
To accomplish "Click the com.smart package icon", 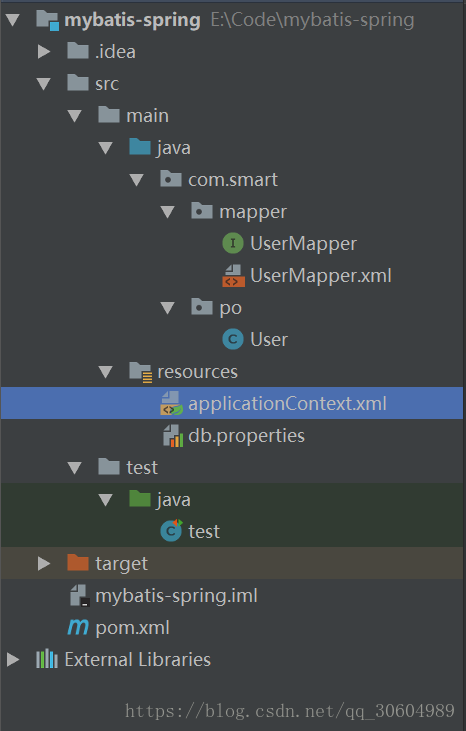I will point(171,179).
